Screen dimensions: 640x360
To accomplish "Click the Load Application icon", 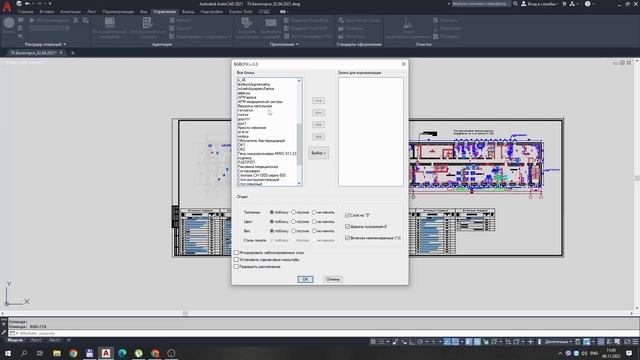I will click(x=247, y=22).
